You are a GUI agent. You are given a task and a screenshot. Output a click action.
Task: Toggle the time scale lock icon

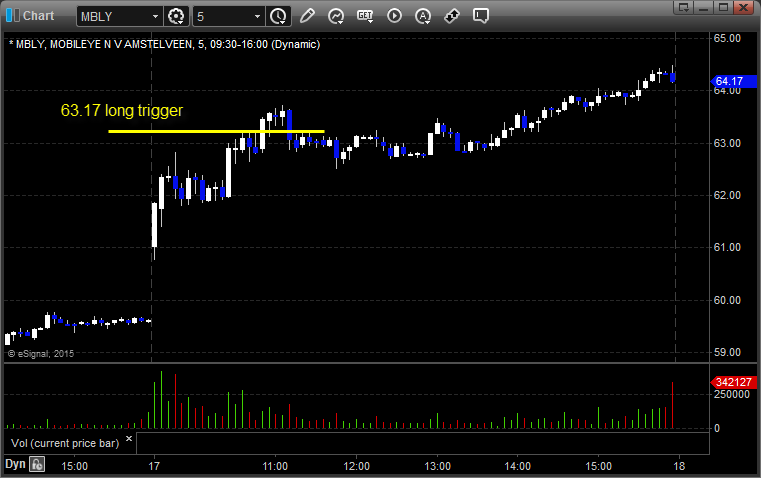[37, 464]
